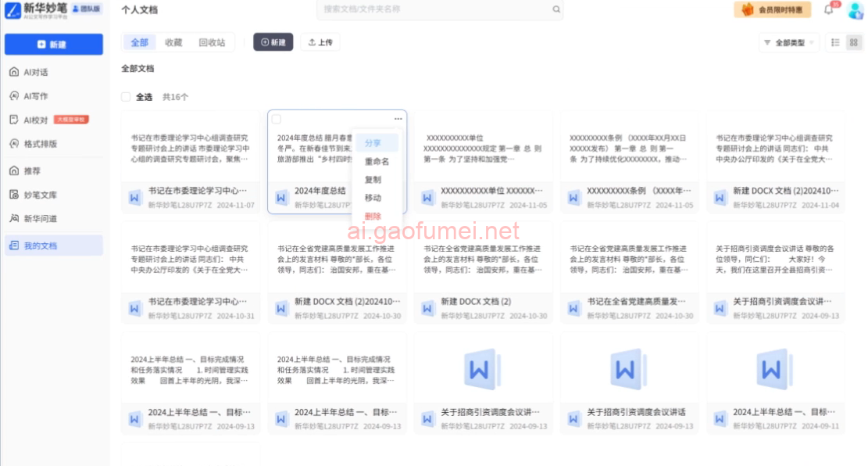Click the search magnifier icon
Screen dimensions: 868x466
pyautogui.click(x=556, y=9)
